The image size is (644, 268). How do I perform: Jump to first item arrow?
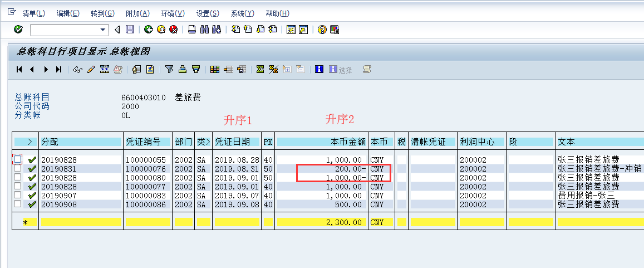click(x=19, y=70)
